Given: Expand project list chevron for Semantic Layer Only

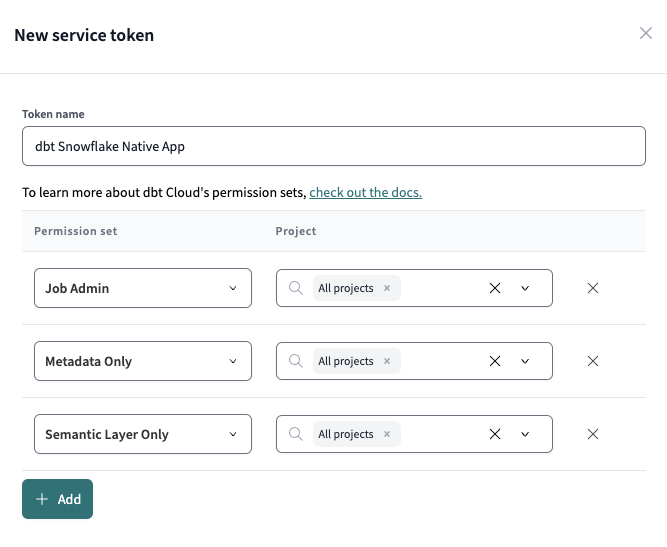Looking at the screenshot, I should pyautogui.click(x=525, y=434).
